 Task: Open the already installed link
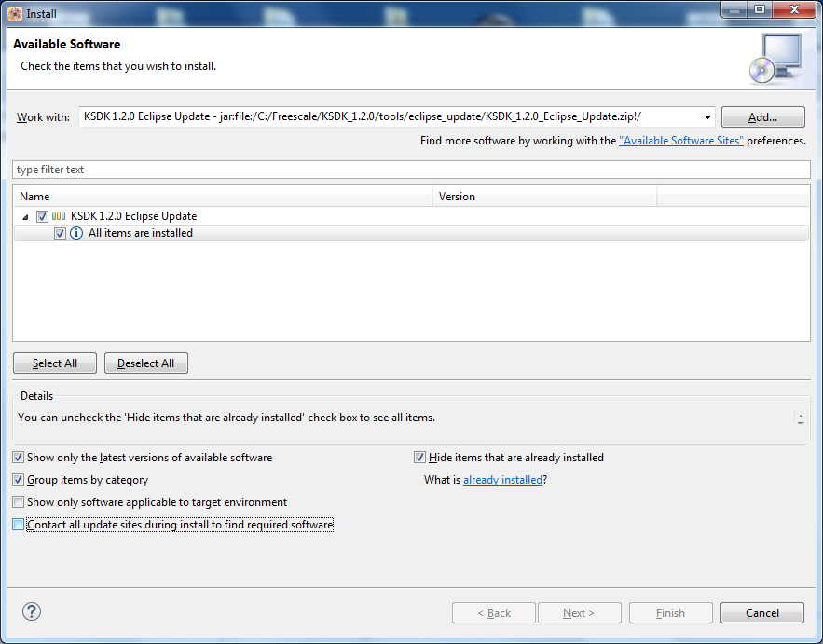pyautogui.click(x=502, y=480)
